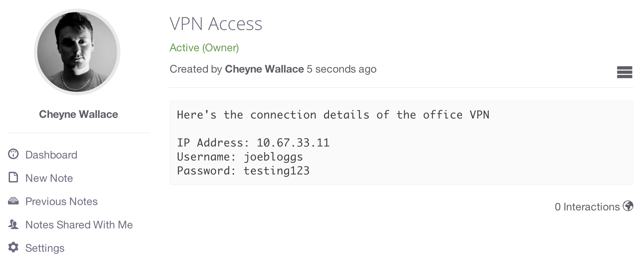
Task: Click the 5 seconds ago timestamp
Action: 342,69
